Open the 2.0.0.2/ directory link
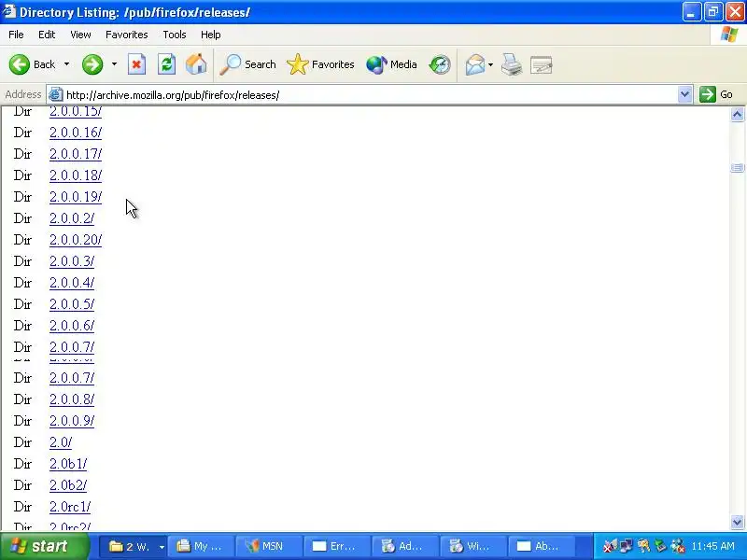Screen dimensions: 747x560 coord(72,218)
